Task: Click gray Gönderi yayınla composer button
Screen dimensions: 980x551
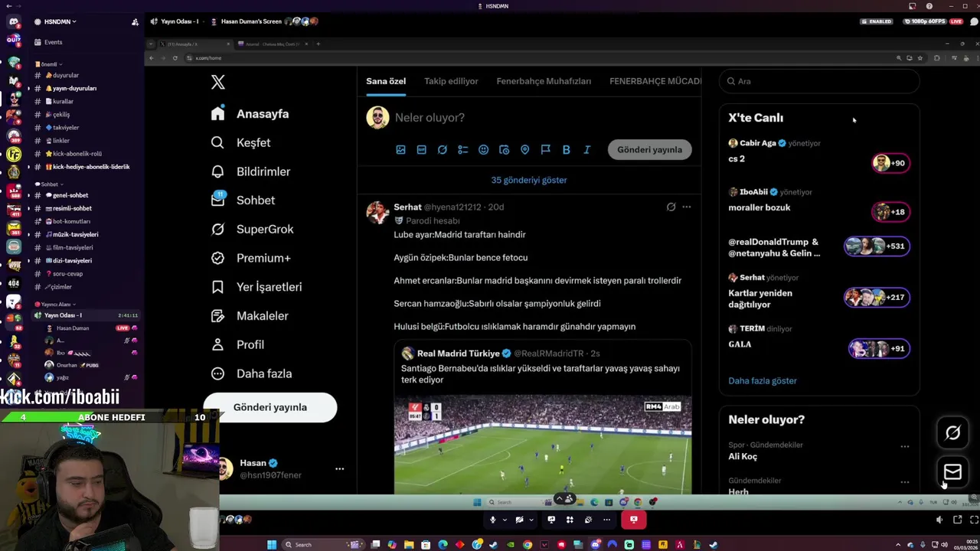Action: pyautogui.click(x=649, y=150)
